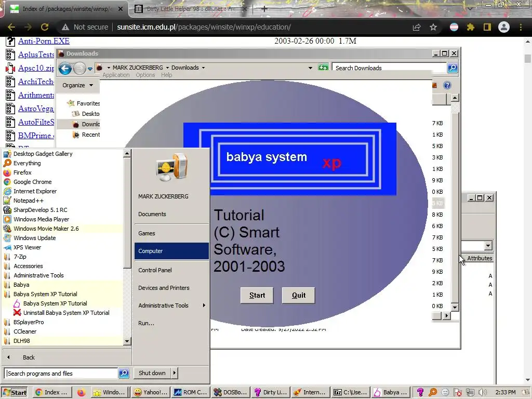This screenshot has height=399, width=532.
Task: Click the Search programs and files field
Action: pos(61,373)
